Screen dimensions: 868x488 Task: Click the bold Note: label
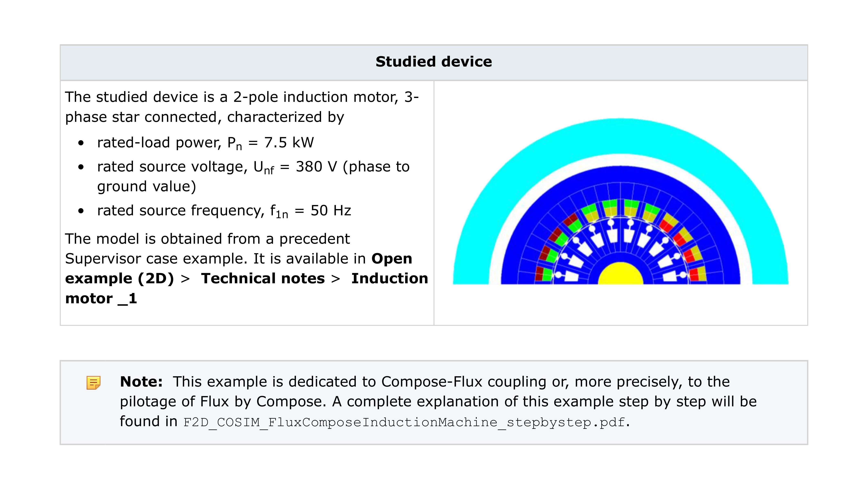(141, 382)
